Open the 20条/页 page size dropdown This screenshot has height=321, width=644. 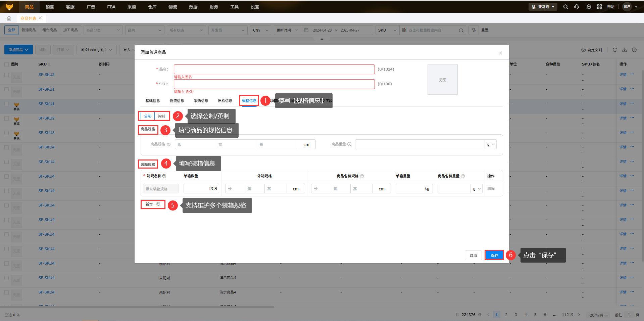point(599,315)
